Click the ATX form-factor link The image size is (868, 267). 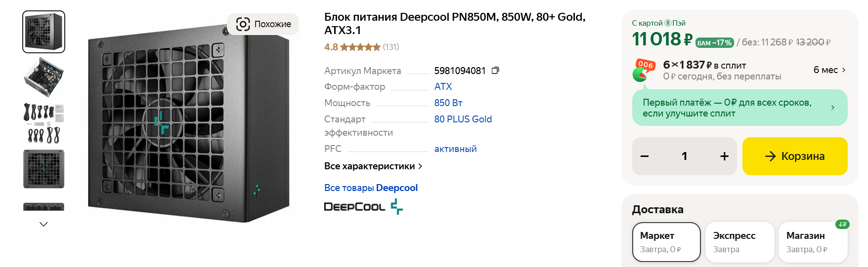pos(443,87)
